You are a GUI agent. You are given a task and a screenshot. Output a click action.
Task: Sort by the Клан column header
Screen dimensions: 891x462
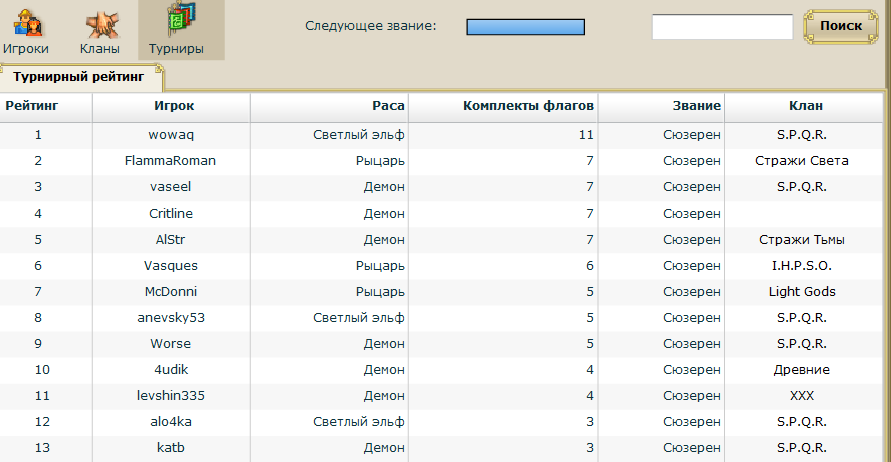coord(805,105)
